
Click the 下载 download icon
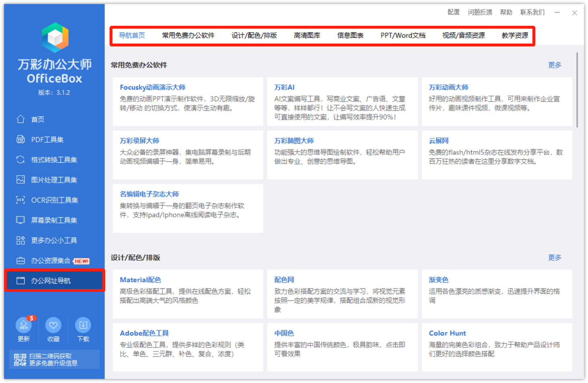[83, 325]
